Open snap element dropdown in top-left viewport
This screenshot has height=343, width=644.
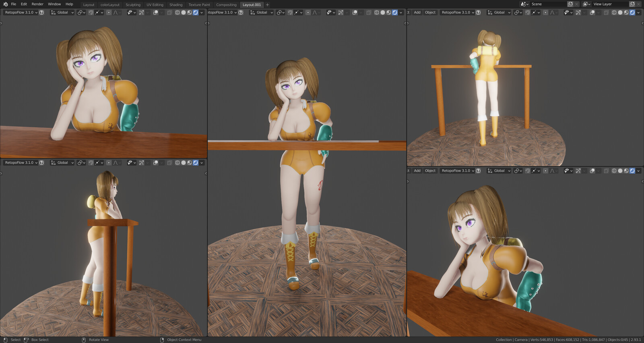(99, 12)
